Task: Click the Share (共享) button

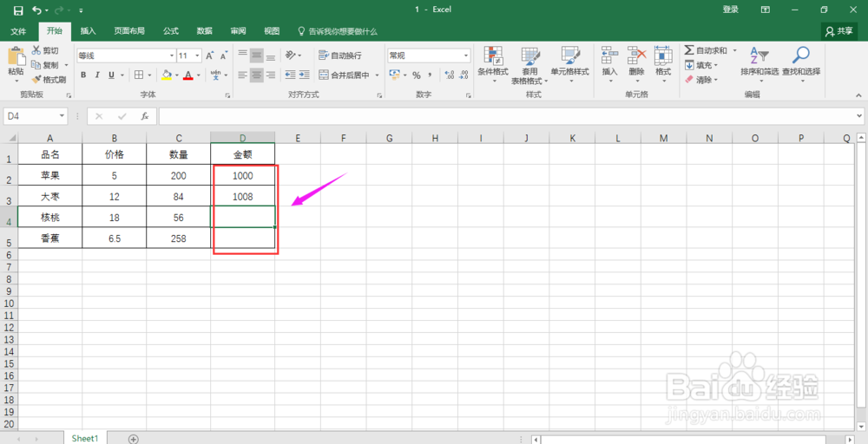Action: click(x=839, y=31)
